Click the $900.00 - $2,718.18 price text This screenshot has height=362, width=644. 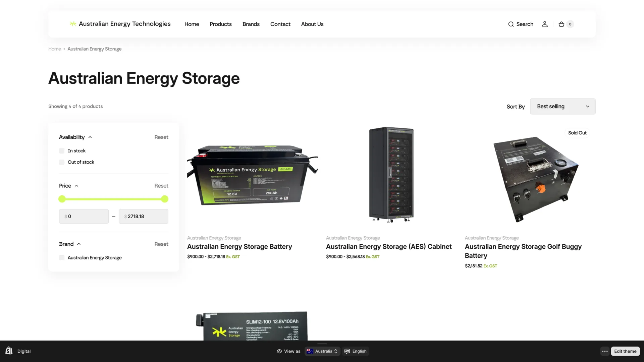pyautogui.click(x=206, y=257)
